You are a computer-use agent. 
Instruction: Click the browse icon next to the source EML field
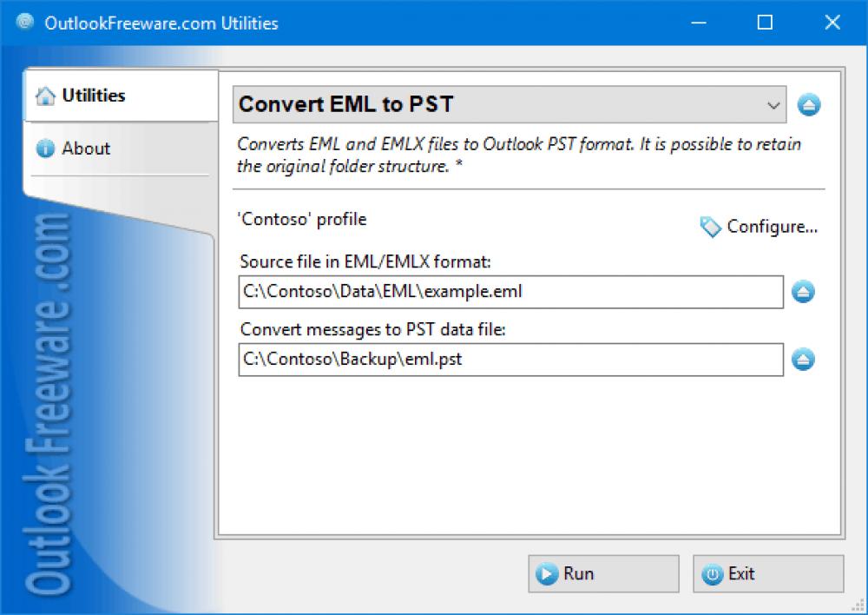(803, 292)
